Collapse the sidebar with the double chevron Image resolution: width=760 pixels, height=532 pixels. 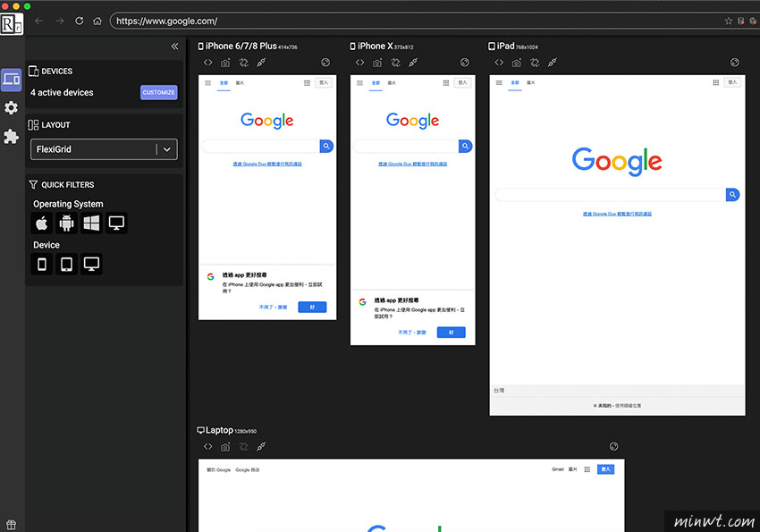coord(174,46)
